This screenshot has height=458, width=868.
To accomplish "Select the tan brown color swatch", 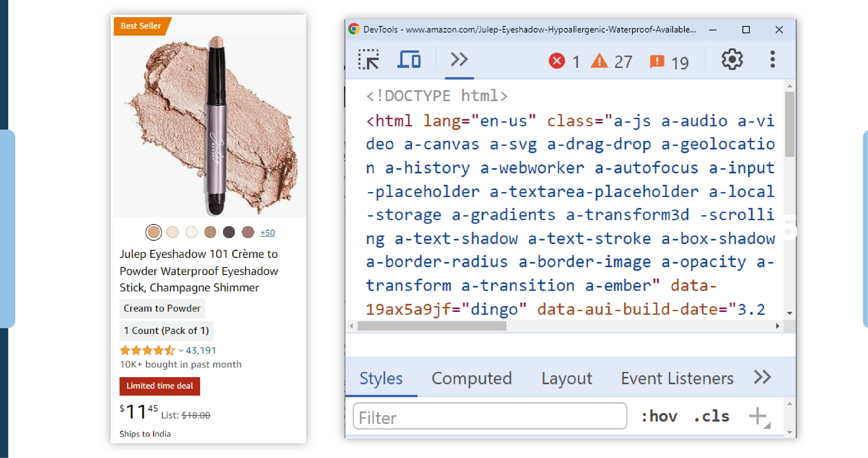I will (x=210, y=232).
